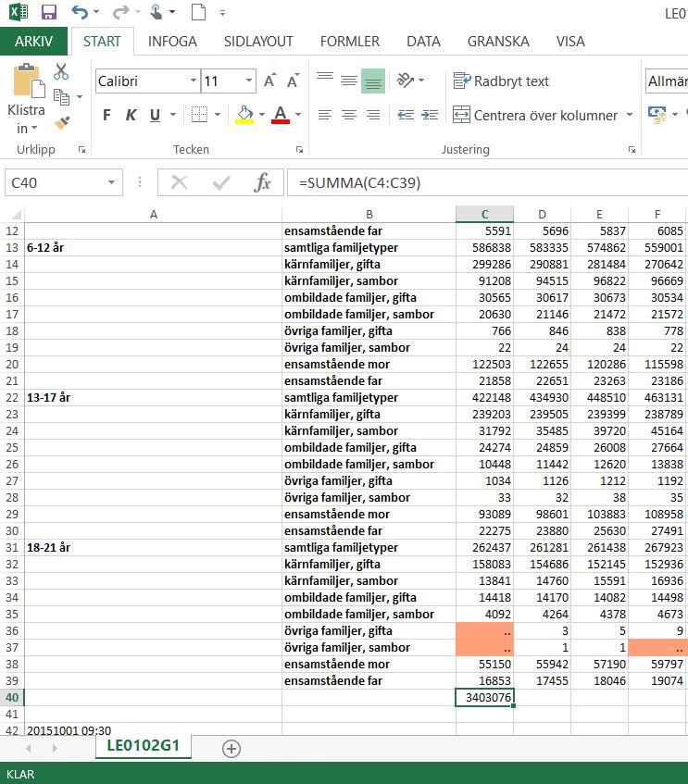The height and width of the screenshot is (784, 688).
Task: Click the accounting number format icon
Action: 657,115
